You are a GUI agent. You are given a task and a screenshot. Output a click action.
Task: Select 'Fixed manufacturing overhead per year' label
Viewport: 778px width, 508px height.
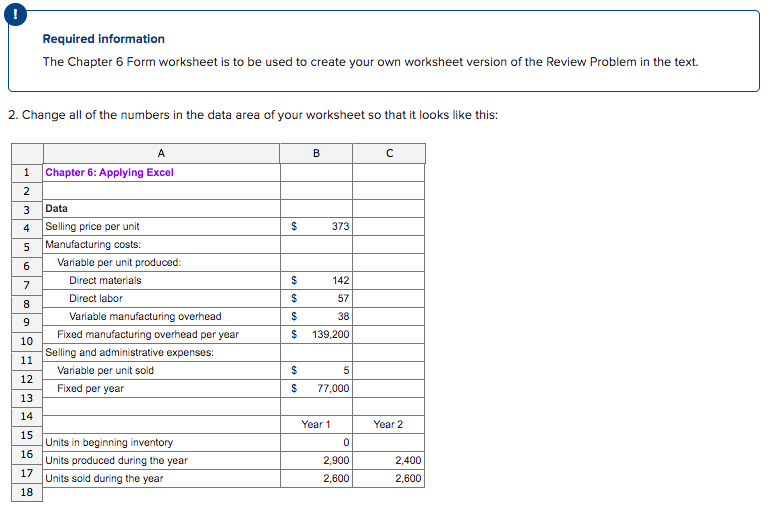pos(148,334)
